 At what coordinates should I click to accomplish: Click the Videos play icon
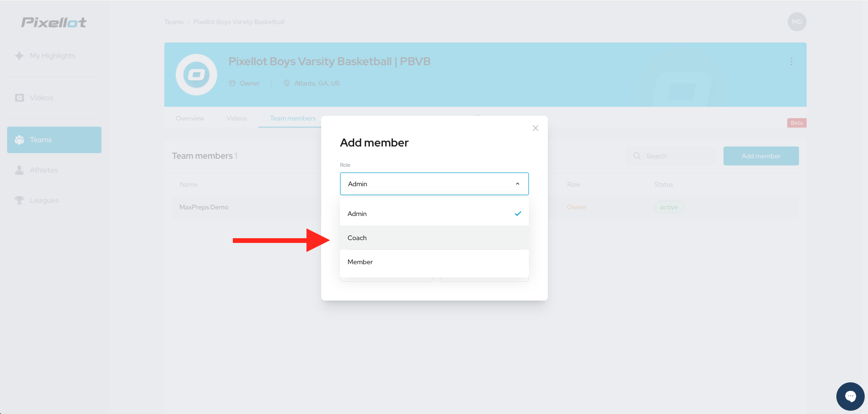(x=19, y=98)
